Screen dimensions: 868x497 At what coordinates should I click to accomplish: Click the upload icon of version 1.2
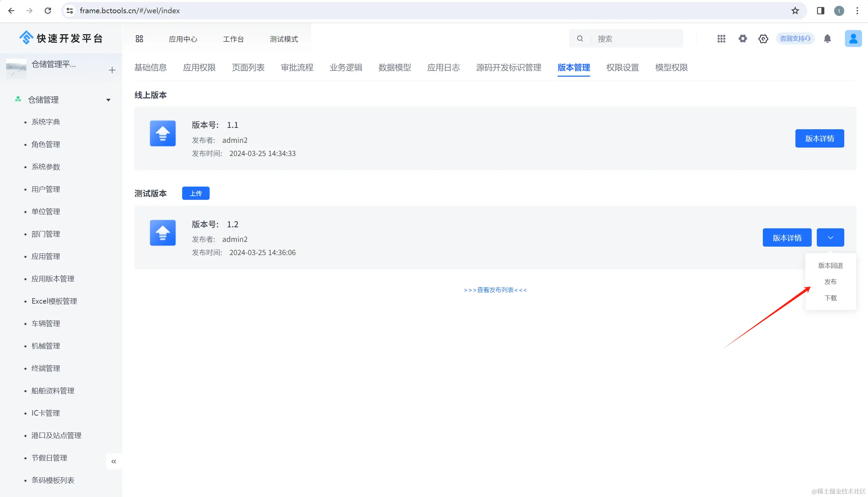[x=163, y=233]
